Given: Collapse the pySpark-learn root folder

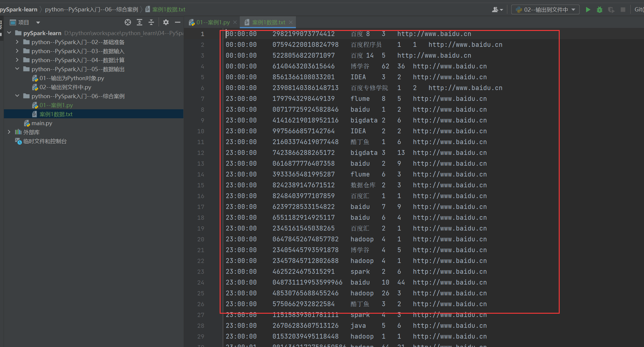Looking at the screenshot, I should pyautogui.click(x=9, y=33).
